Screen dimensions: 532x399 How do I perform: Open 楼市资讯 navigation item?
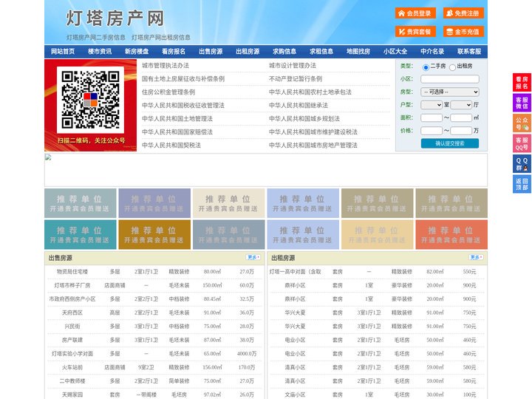pyautogui.click(x=100, y=52)
